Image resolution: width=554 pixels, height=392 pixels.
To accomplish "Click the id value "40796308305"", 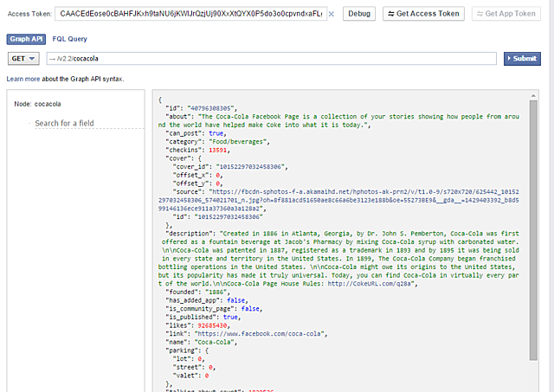I will pos(210,108).
